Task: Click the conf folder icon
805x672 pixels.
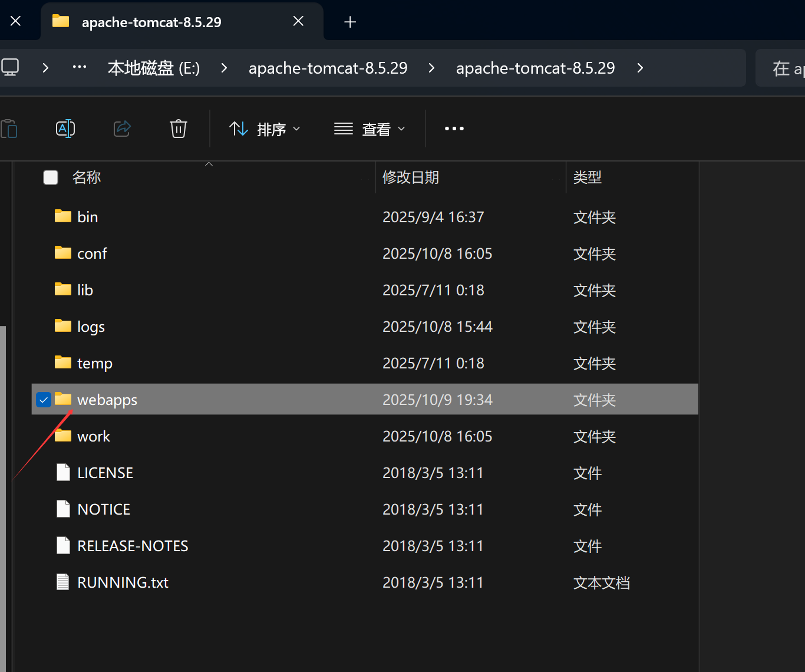Action: click(x=63, y=253)
